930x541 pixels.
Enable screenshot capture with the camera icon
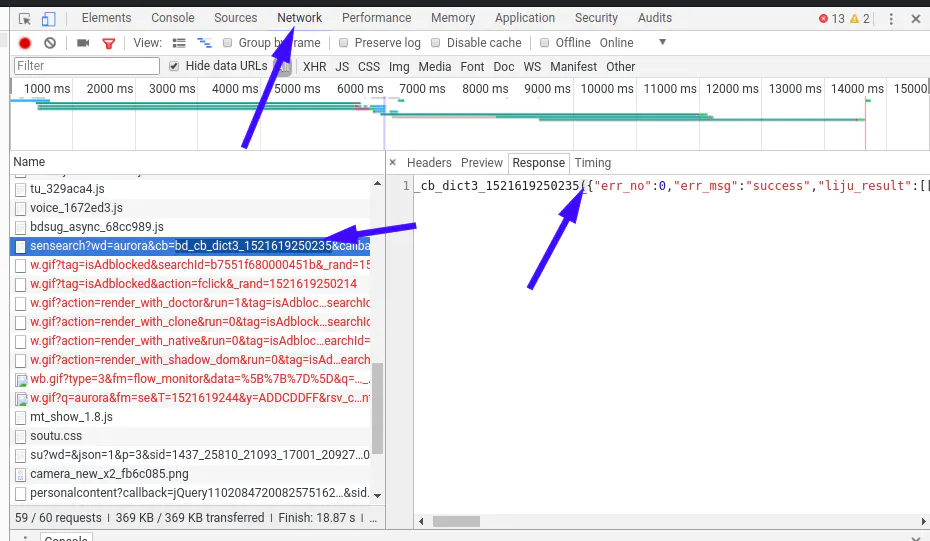(83, 43)
